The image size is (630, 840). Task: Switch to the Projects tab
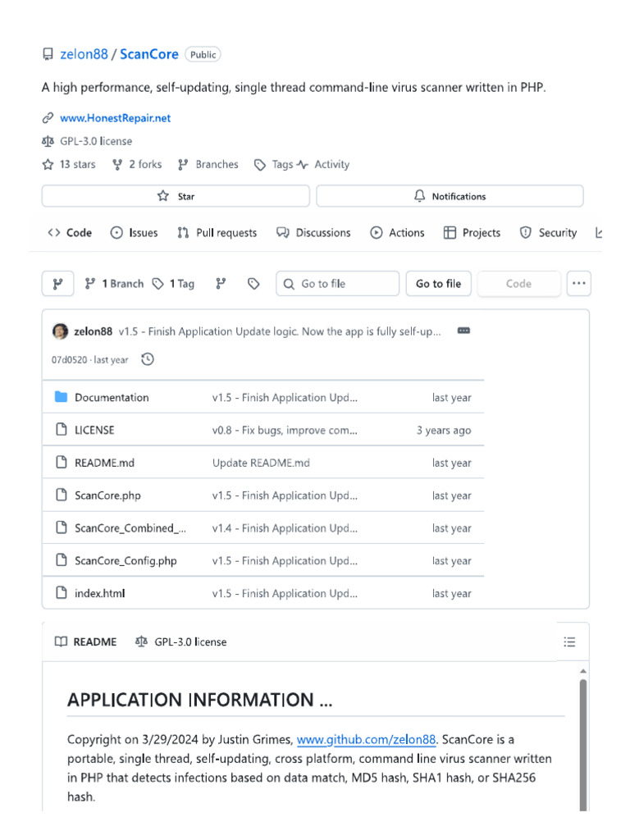click(x=472, y=232)
